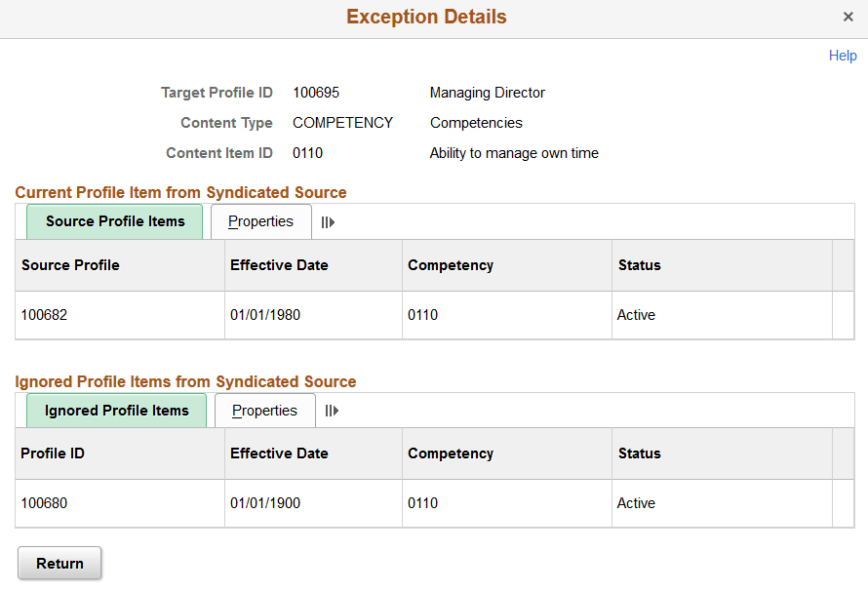Select the Source Profile Items tab

click(x=114, y=221)
